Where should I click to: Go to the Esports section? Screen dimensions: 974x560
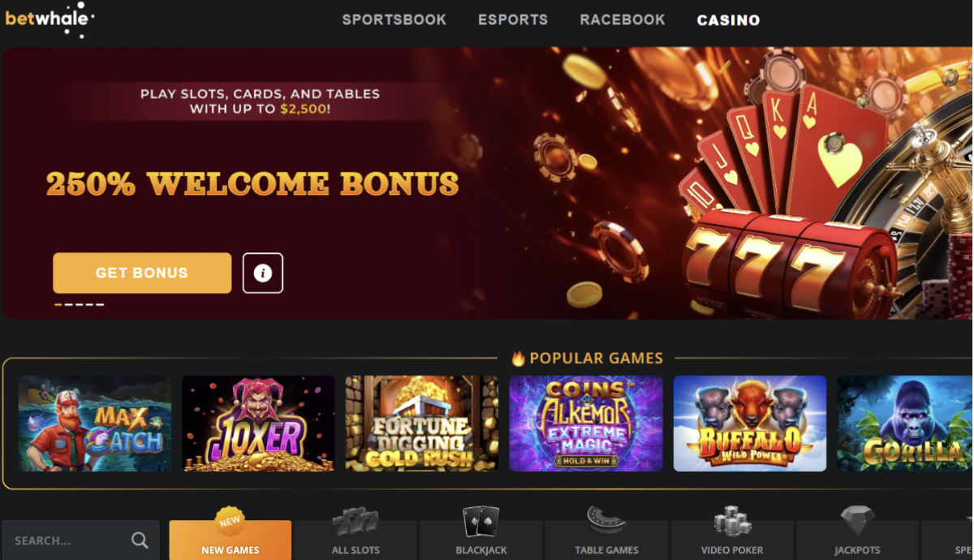click(x=513, y=19)
